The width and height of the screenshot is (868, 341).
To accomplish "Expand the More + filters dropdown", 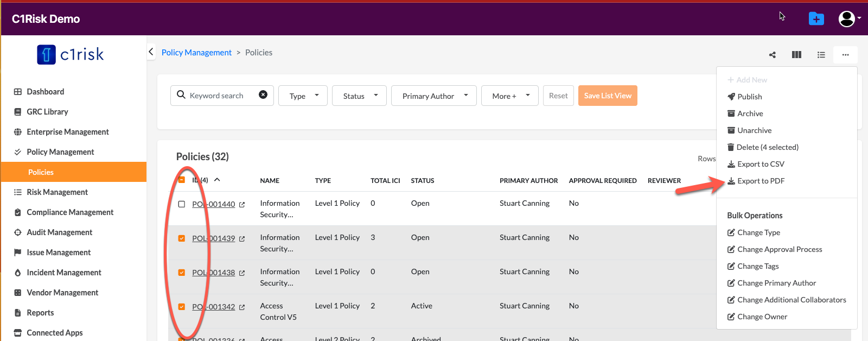I will pos(509,96).
